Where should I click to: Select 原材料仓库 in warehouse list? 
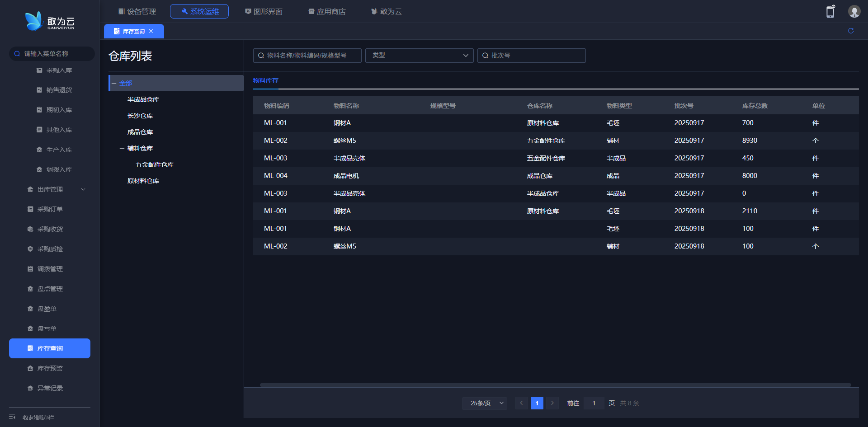tap(143, 181)
